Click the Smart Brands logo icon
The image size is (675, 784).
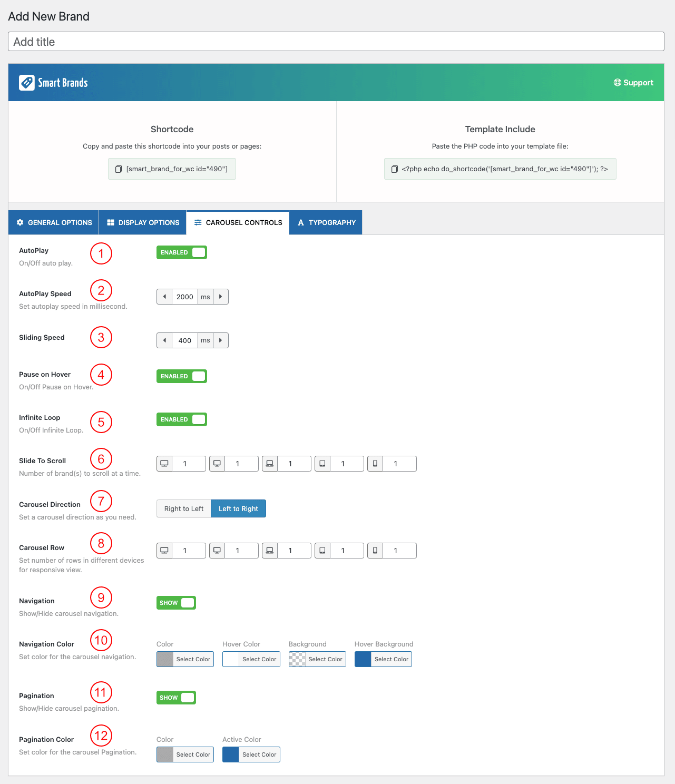click(x=27, y=83)
